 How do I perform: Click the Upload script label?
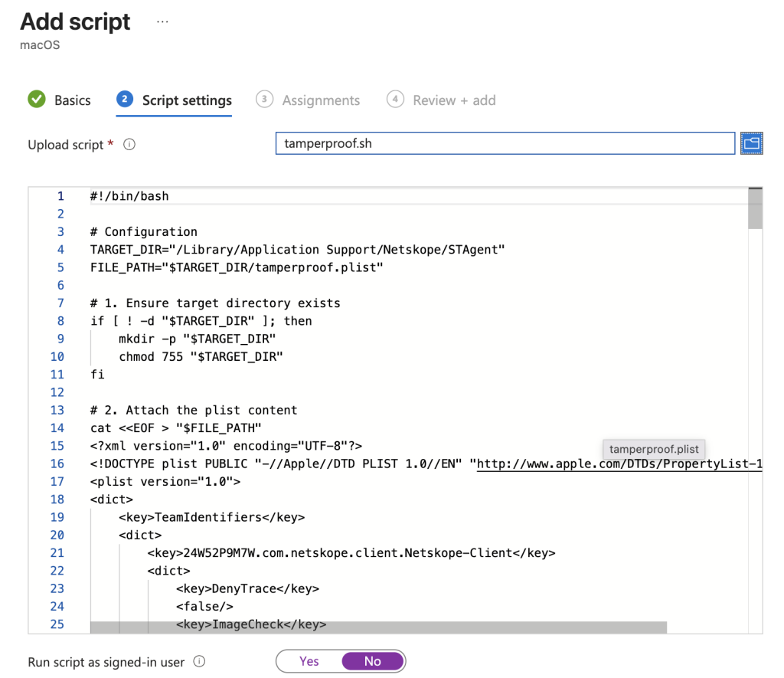(x=66, y=145)
